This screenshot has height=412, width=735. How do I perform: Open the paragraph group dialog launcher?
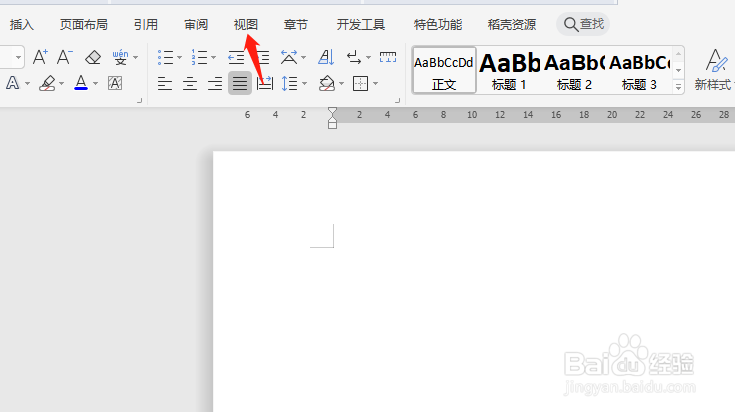tap(398, 100)
